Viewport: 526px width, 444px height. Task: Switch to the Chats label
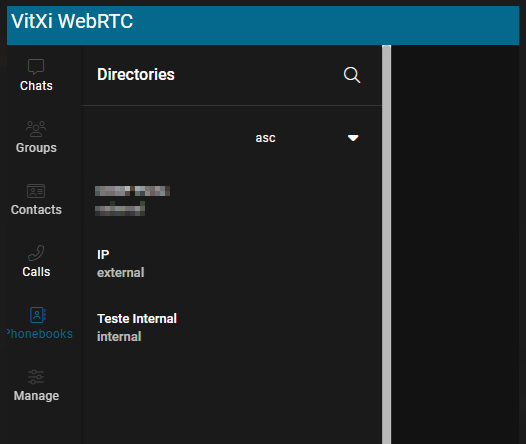point(36,86)
